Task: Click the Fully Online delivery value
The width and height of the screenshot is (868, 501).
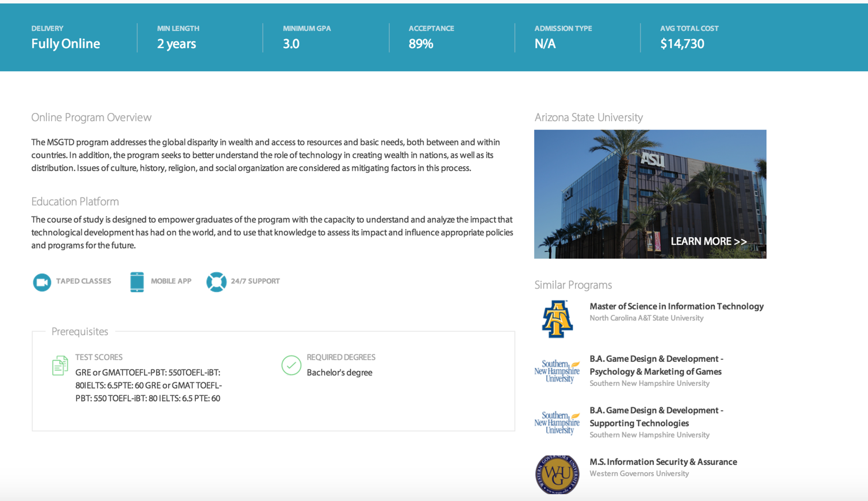Action: (x=66, y=44)
